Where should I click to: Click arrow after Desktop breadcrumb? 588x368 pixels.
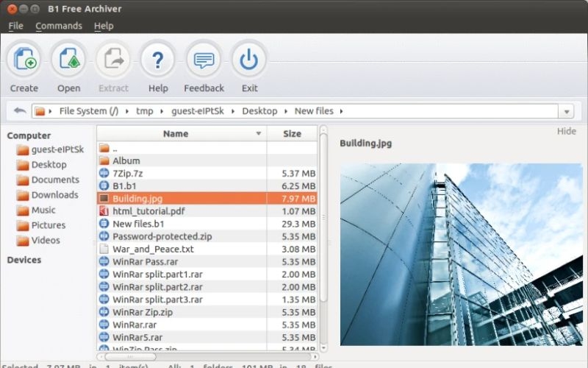pos(286,111)
